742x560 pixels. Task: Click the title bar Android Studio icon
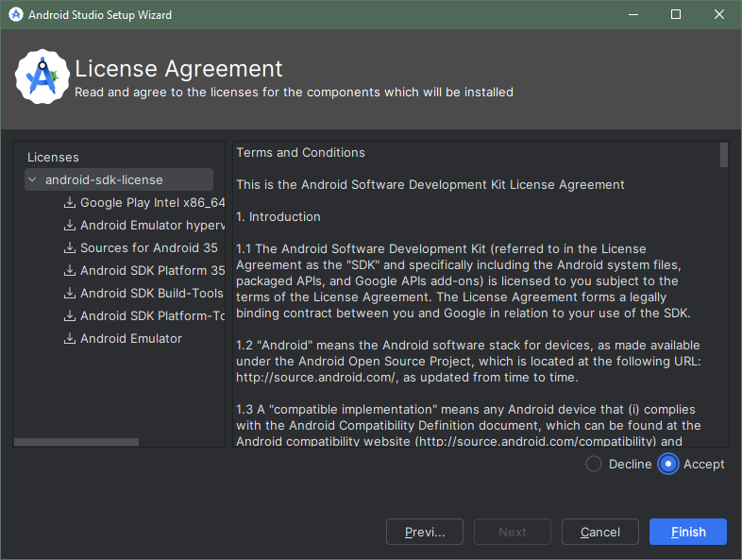pos(16,15)
